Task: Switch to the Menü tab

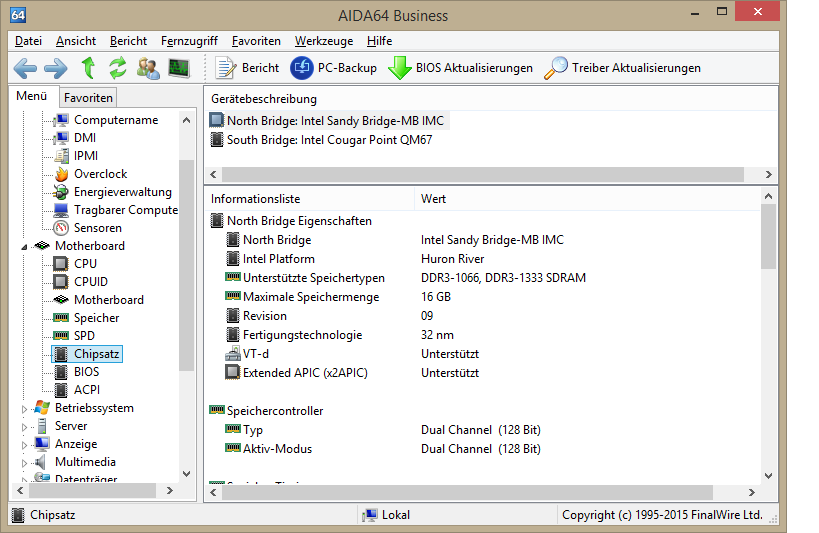Action: click(x=32, y=96)
